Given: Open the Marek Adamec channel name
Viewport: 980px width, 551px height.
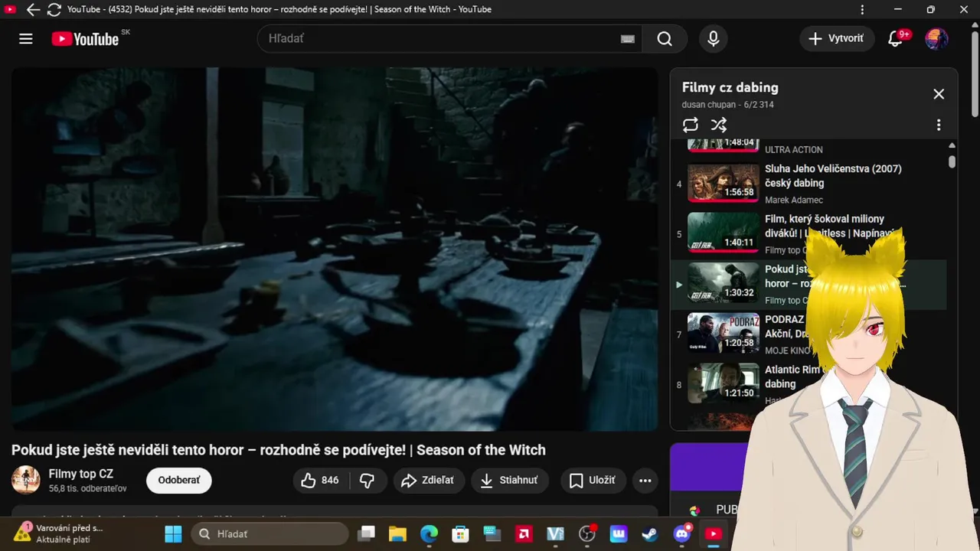Looking at the screenshot, I should [794, 200].
